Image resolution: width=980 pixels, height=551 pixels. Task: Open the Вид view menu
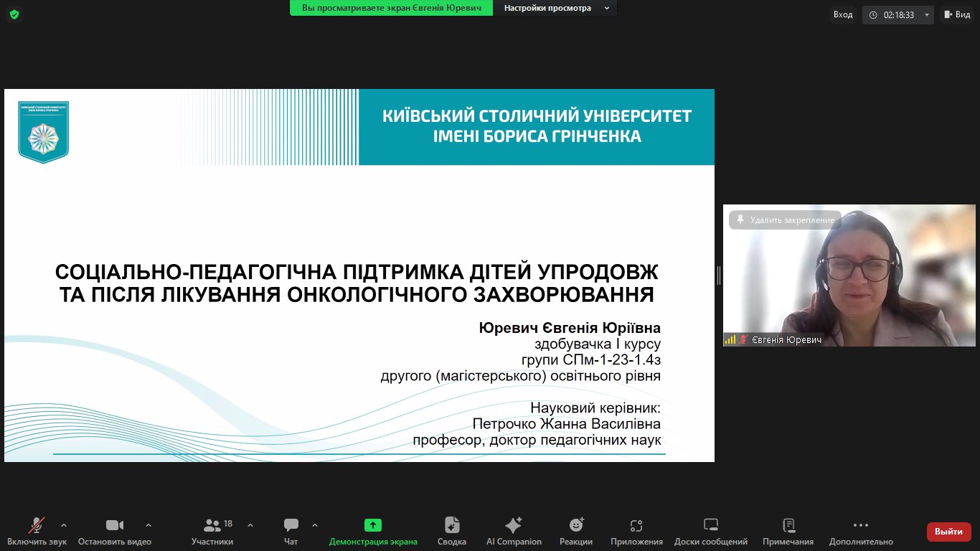pyautogui.click(x=957, y=14)
